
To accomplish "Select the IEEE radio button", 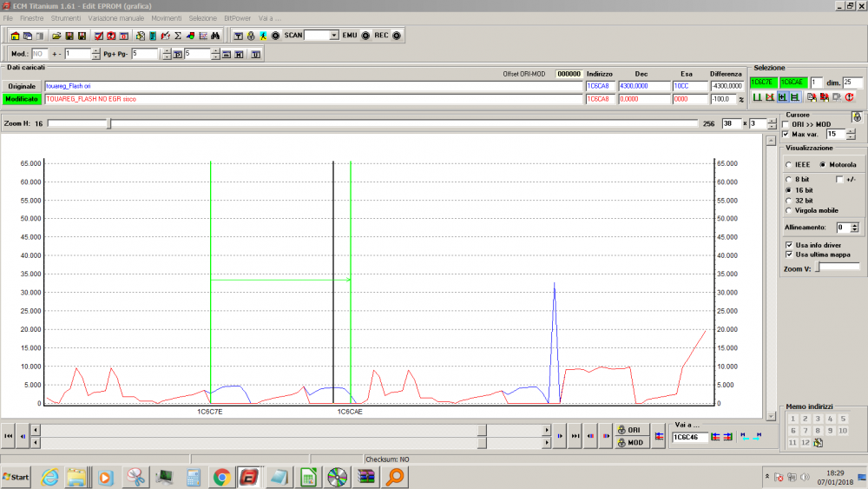I will tap(788, 164).
